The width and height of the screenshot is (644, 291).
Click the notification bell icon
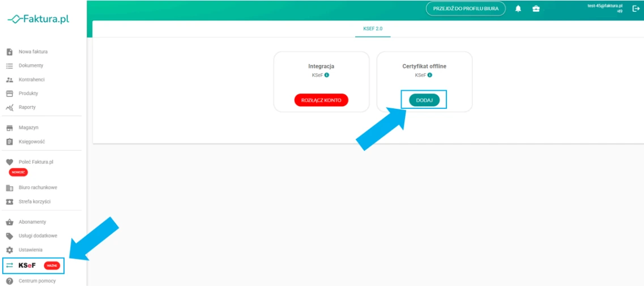(518, 9)
